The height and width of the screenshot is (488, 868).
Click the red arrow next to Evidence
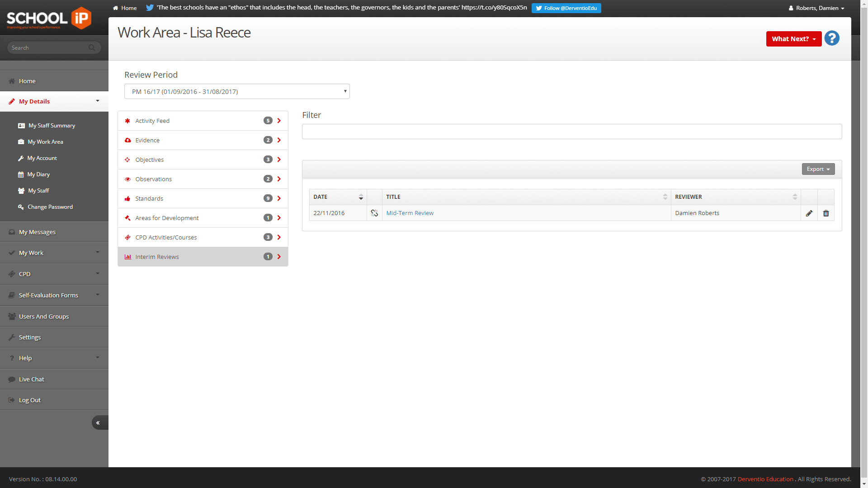279,140
